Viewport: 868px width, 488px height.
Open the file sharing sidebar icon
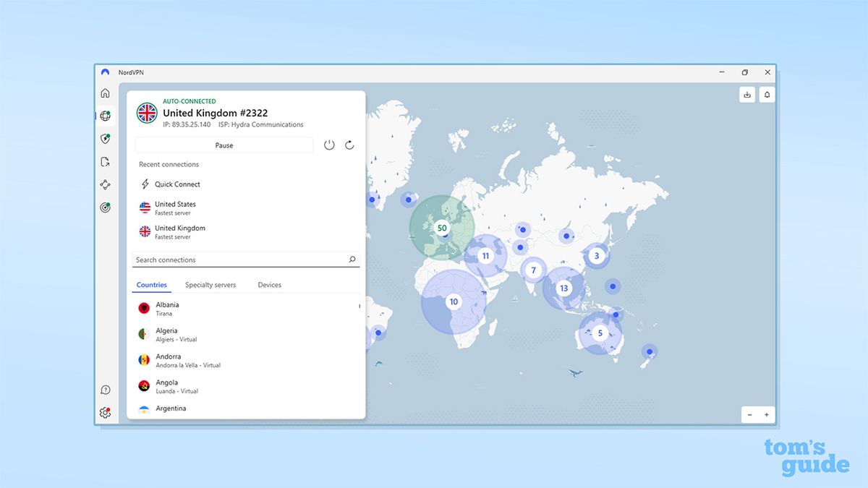coord(106,162)
